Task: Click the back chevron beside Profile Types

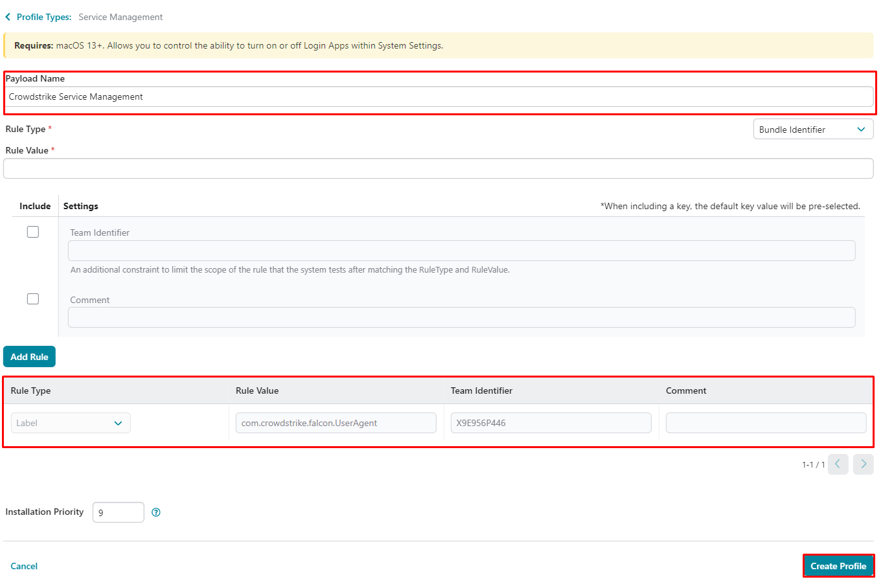Action: [8, 17]
